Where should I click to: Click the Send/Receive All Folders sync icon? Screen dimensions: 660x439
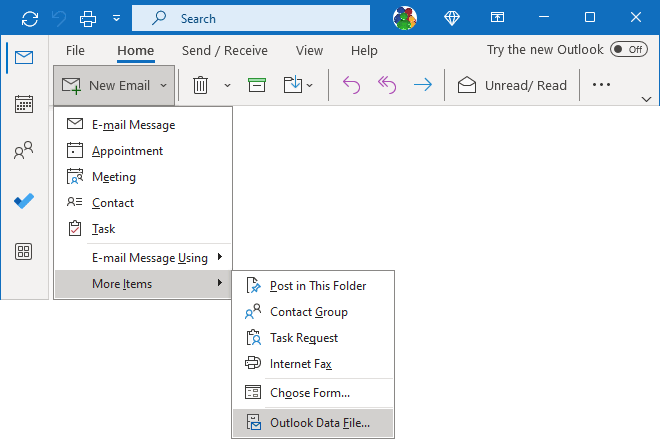coord(30,19)
